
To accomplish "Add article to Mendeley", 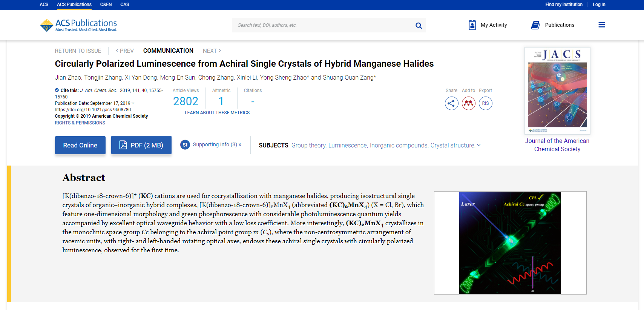I will (469, 103).
